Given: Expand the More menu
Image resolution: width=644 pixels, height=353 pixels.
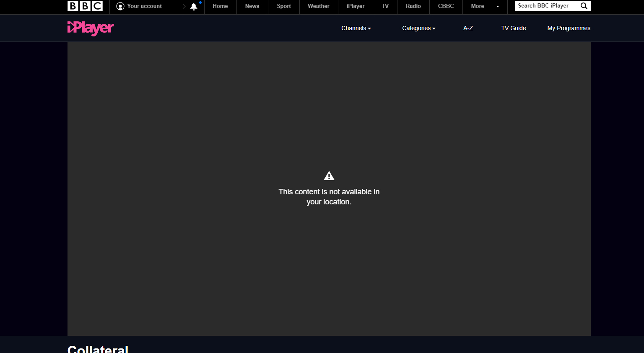Looking at the screenshot, I should (x=485, y=6).
